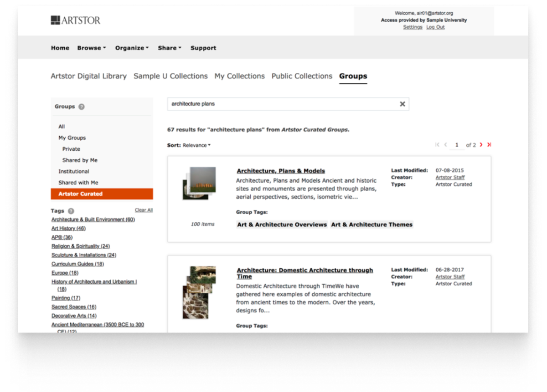Open Artstor Staff creator of Plans & Models
This screenshot has width=547, height=392.
tap(450, 178)
